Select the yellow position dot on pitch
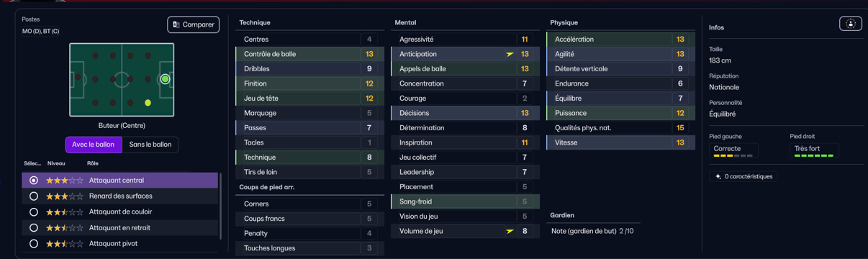 pos(148,103)
